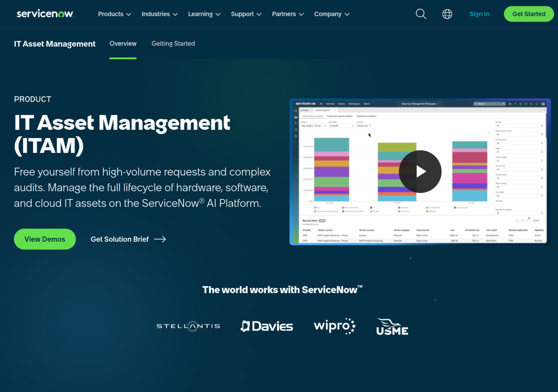Expand the Products menu
Screen dimensions: 558x392
pyautogui.click(x=114, y=14)
